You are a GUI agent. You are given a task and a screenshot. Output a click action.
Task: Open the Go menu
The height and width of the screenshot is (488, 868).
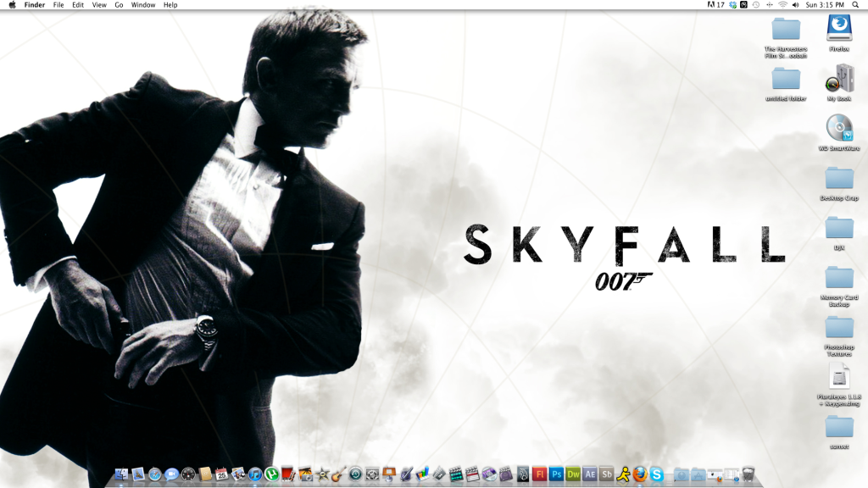pos(119,5)
